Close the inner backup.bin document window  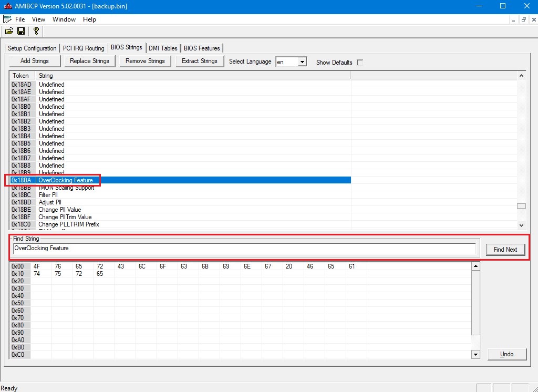click(534, 19)
